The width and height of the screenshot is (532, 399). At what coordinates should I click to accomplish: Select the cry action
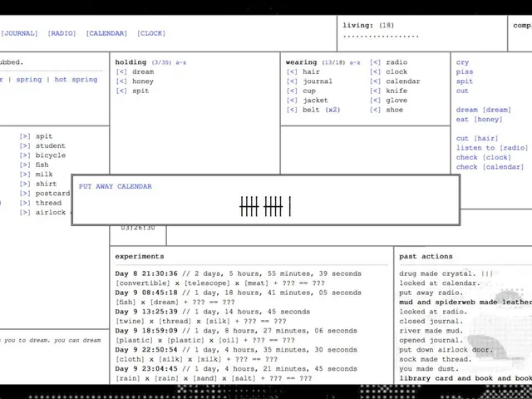point(462,62)
